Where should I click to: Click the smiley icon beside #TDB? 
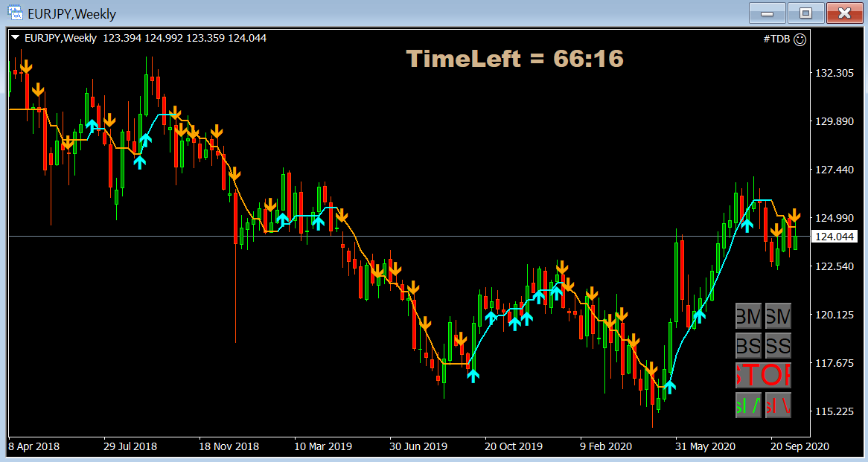800,39
